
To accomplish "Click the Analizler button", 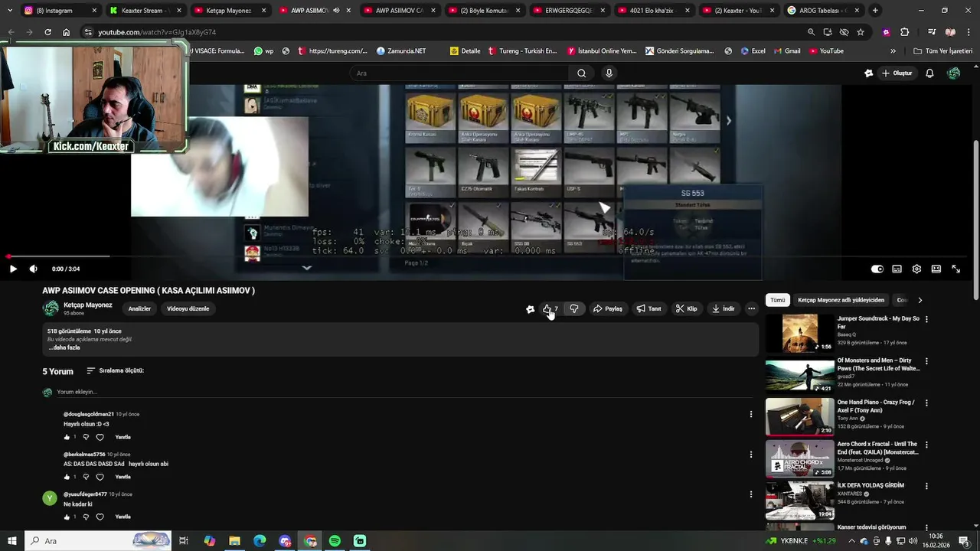I will click(139, 308).
